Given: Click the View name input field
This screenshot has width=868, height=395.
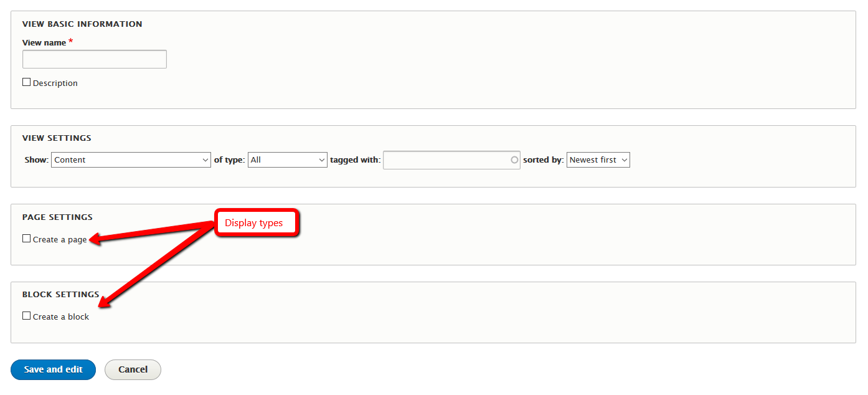Looking at the screenshot, I should [x=94, y=59].
